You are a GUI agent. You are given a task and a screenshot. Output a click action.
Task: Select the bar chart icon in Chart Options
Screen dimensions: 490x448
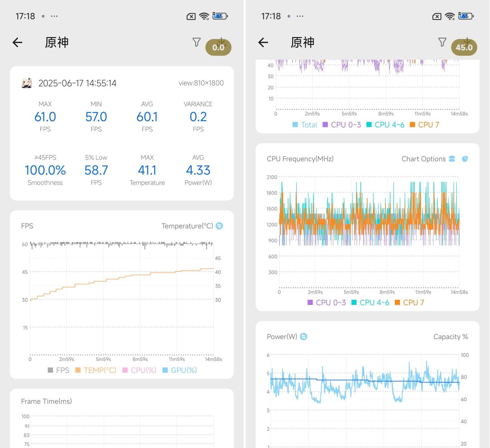click(452, 158)
